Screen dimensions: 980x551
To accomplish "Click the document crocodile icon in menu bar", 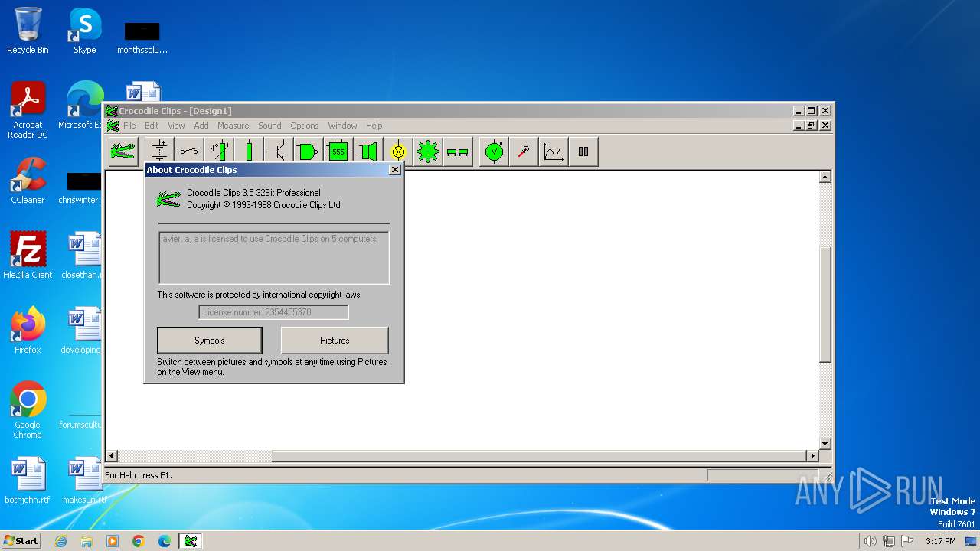I will (x=113, y=126).
